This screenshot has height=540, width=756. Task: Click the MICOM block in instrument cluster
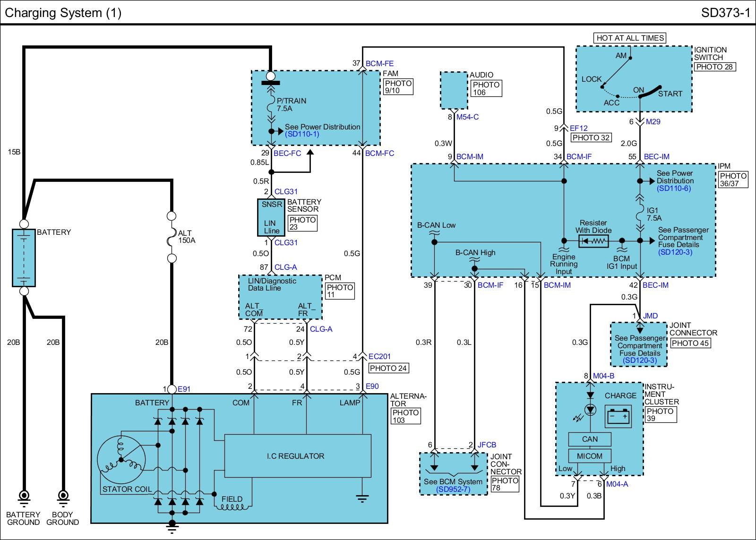coord(590,456)
